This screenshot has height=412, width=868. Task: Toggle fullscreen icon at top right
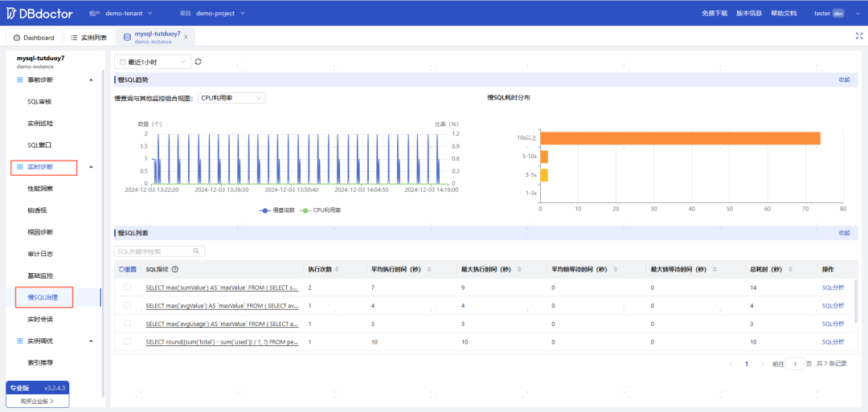(x=859, y=36)
